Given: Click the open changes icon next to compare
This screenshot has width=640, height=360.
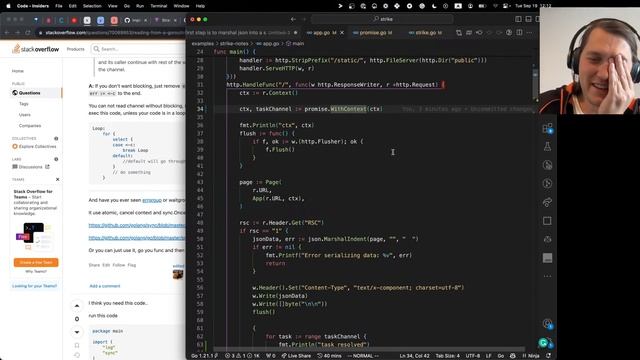Looking at the screenshot, I should click(x=469, y=32).
